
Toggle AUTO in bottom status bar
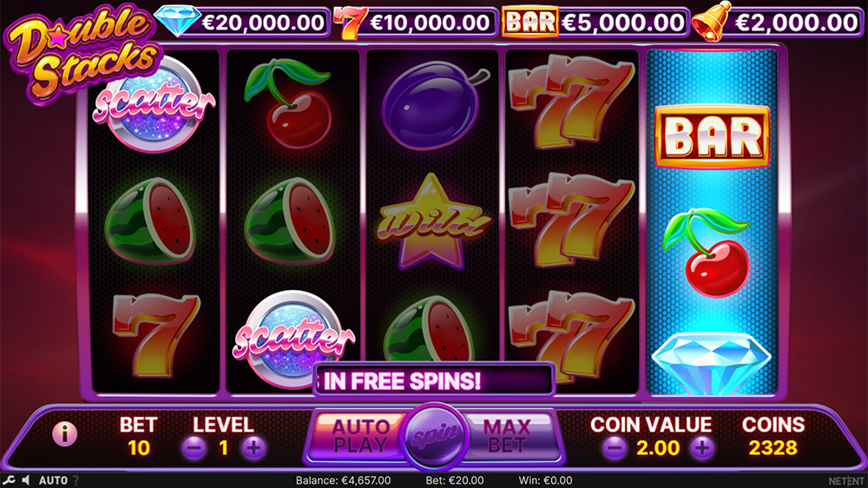53,480
